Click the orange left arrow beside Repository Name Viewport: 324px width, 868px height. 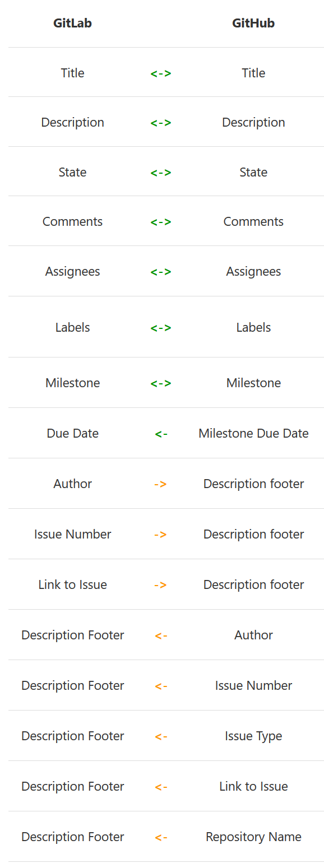pos(161,837)
